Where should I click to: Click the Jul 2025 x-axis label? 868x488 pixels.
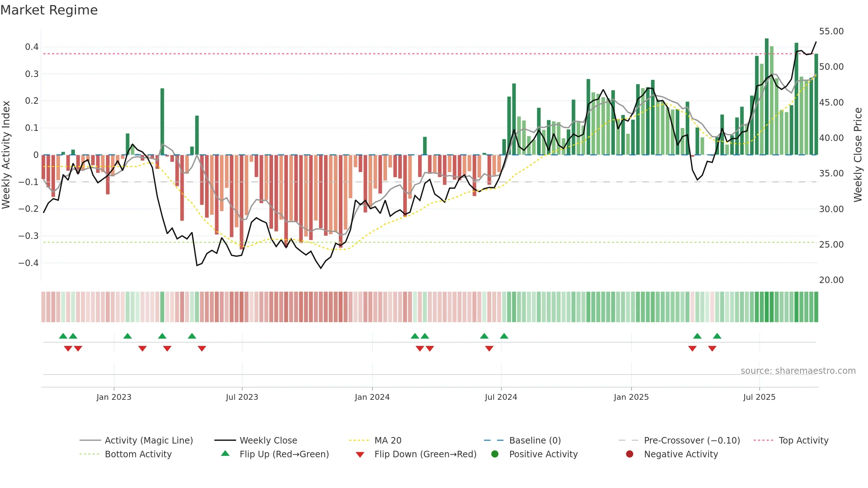tap(759, 397)
